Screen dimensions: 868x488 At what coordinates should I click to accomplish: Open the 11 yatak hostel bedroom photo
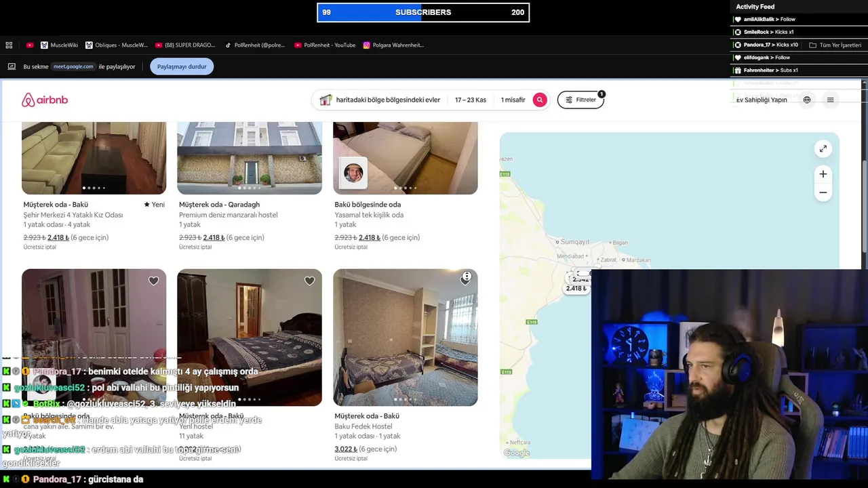click(x=250, y=338)
